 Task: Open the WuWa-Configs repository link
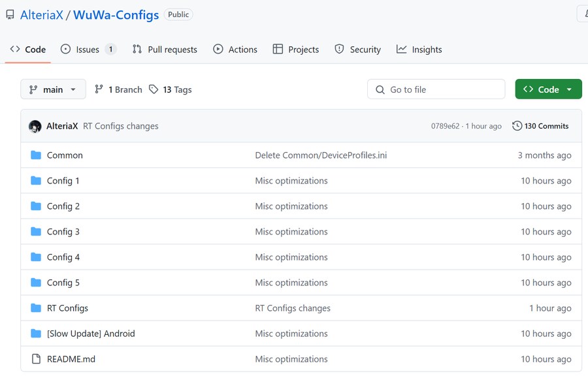(116, 14)
